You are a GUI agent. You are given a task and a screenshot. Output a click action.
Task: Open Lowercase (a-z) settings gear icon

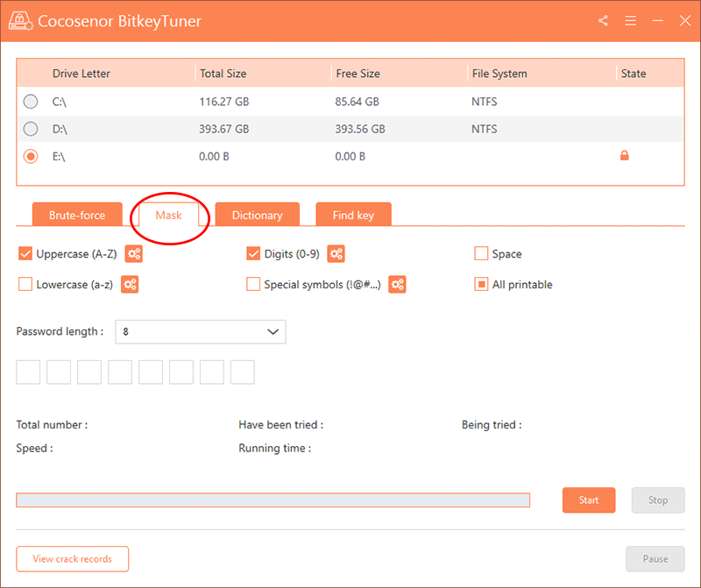click(x=130, y=285)
